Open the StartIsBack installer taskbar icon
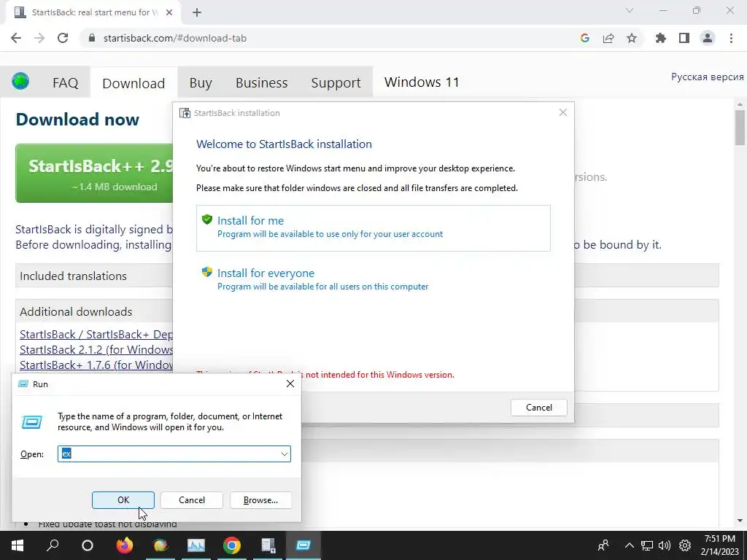The width and height of the screenshot is (747, 560). pyautogui.click(x=268, y=545)
